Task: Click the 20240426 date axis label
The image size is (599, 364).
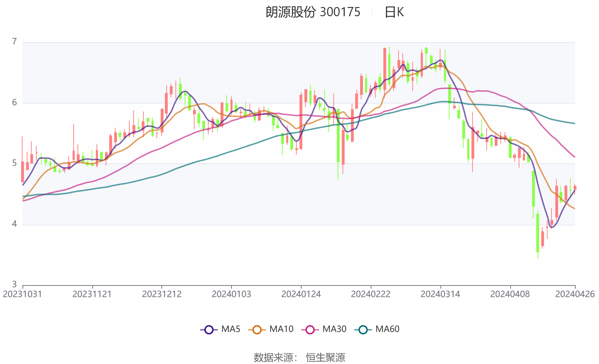Action: pyautogui.click(x=575, y=294)
